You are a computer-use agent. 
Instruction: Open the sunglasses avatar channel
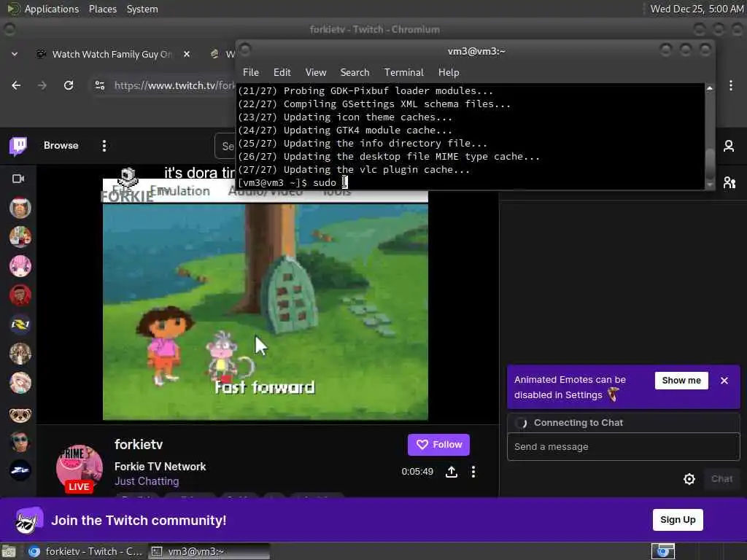click(x=20, y=441)
